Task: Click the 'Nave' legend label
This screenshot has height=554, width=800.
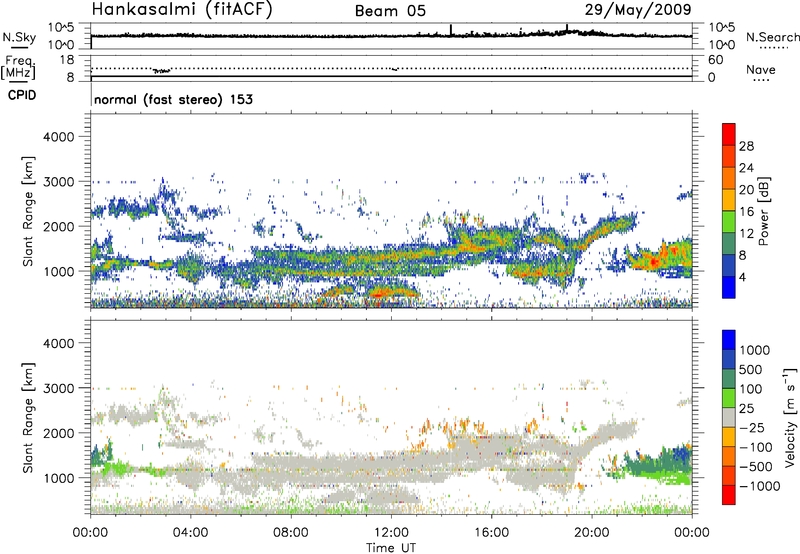Action: tap(761, 70)
